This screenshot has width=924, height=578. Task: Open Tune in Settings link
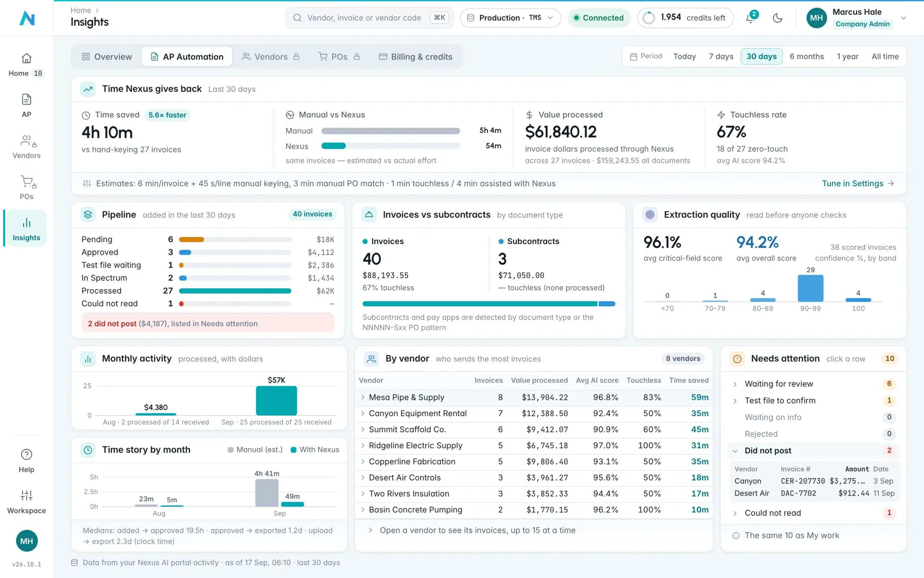(858, 184)
